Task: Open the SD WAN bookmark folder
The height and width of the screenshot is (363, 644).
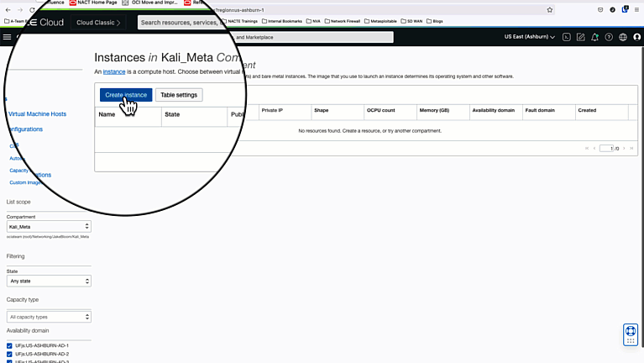Action: click(x=411, y=21)
